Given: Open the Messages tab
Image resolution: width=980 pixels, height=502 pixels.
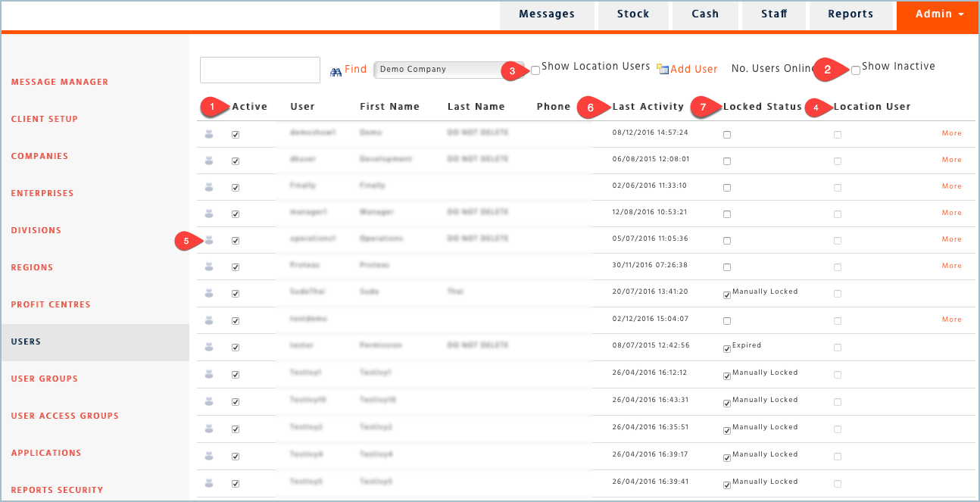Looking at the screenshot, I should (547, 15).
